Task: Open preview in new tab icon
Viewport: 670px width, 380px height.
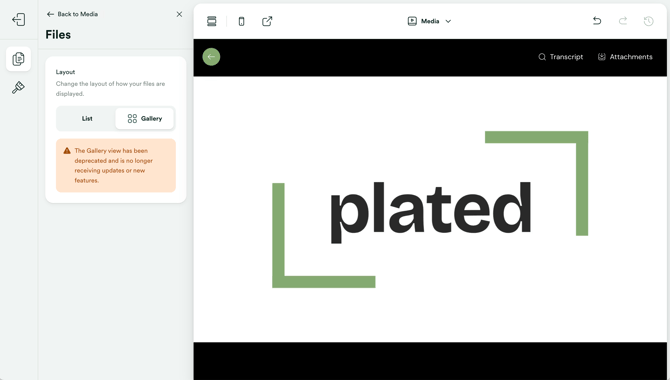Action: tap(267, 21)
